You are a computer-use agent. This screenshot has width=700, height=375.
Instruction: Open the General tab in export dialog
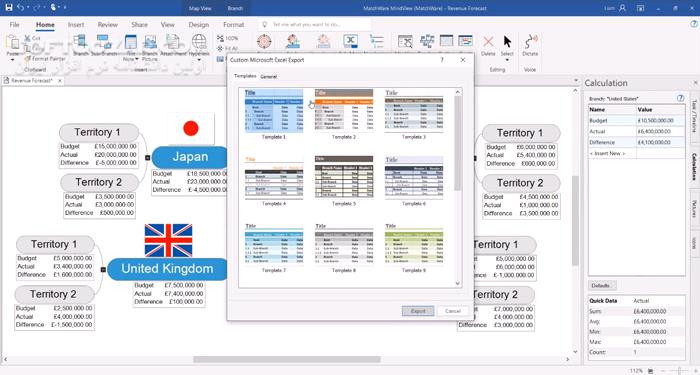[x=269, y=76]
